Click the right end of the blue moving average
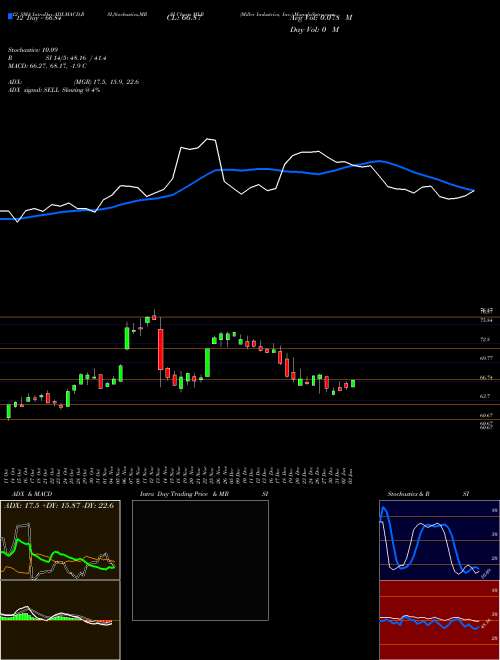The image size is (500, 660). [x=473, y=191]
